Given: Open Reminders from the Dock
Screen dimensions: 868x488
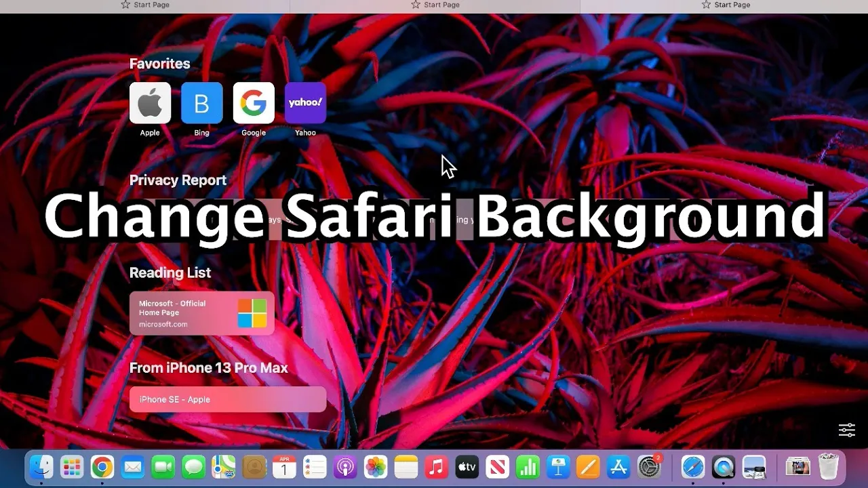Looking at the screenshot, I should pyautogui.click(x=315, y=467).
